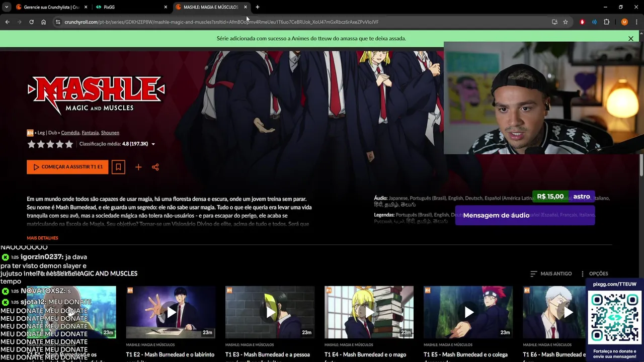Click the forward navigation arrow
This screenshot has width=644, height=362.
(19, 22)
